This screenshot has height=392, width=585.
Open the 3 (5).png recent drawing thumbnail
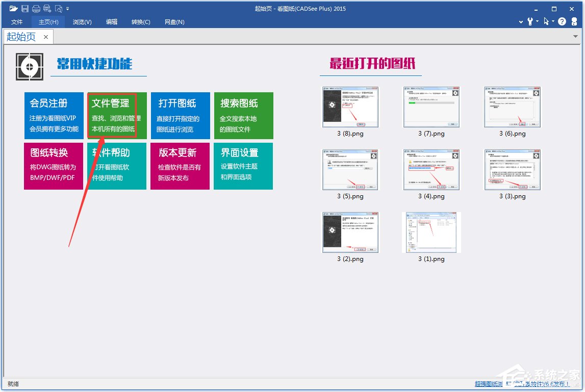tap(350, 170)
